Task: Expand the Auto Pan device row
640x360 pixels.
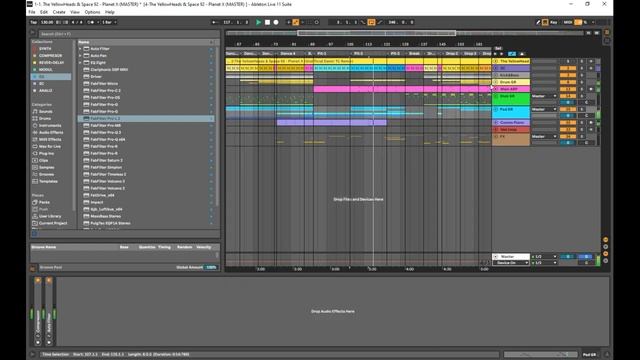Action: [80, 56]
